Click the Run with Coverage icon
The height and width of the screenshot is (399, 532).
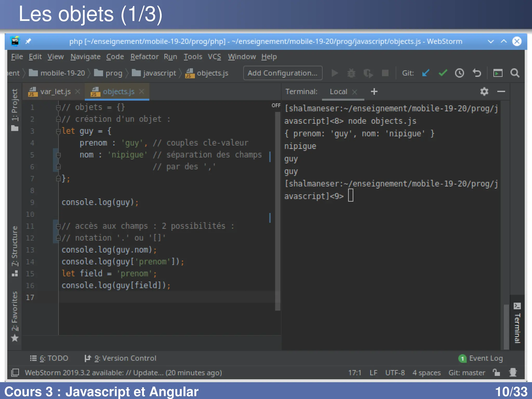tap(368, 73)
